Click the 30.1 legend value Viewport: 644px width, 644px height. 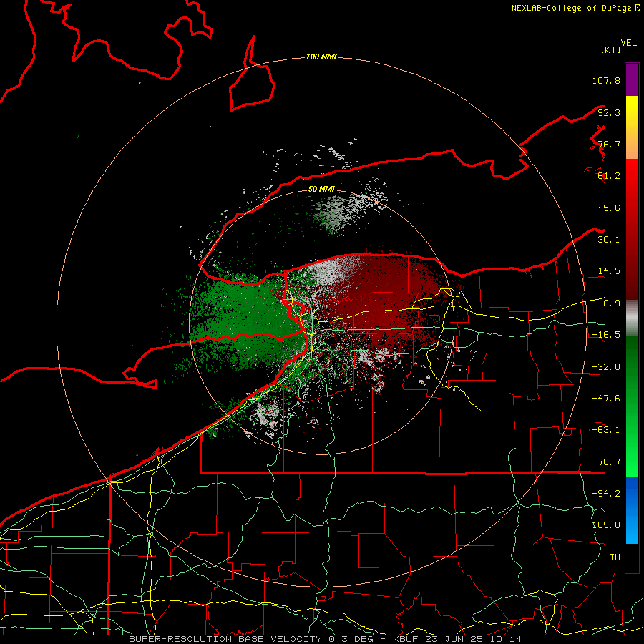tap(609, 240)
